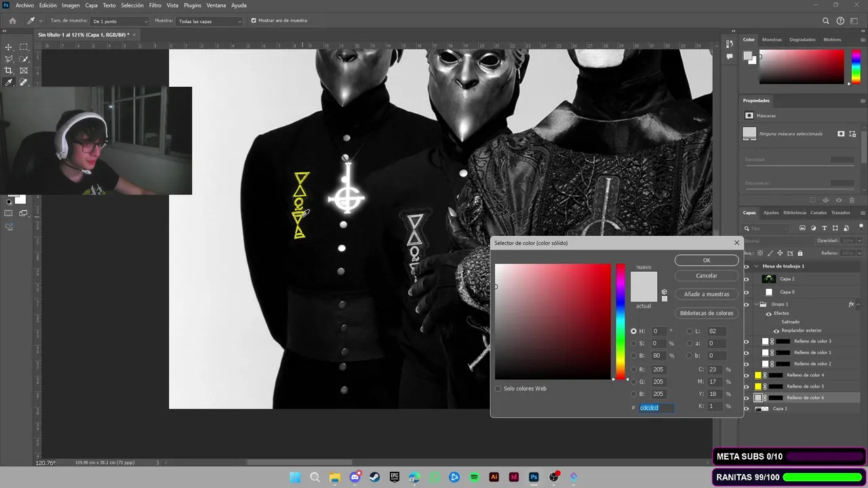The height and width of the screenshot is (488, 868).
Task: Open Spotify from the taskbar
Action: click(x=474, y=477)
